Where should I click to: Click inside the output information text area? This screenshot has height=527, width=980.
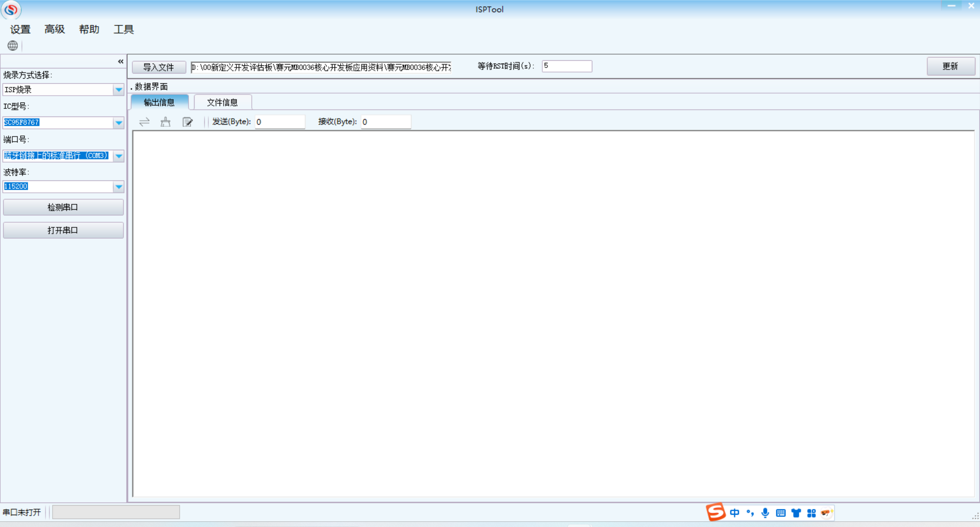(554, 313)
